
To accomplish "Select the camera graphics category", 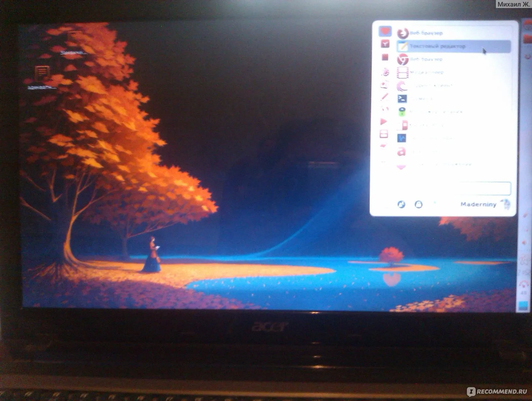I will pos(385,84).
